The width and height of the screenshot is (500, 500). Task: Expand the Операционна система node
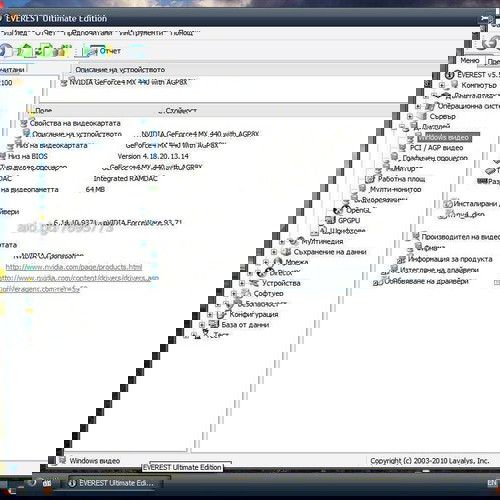point(418,106)
